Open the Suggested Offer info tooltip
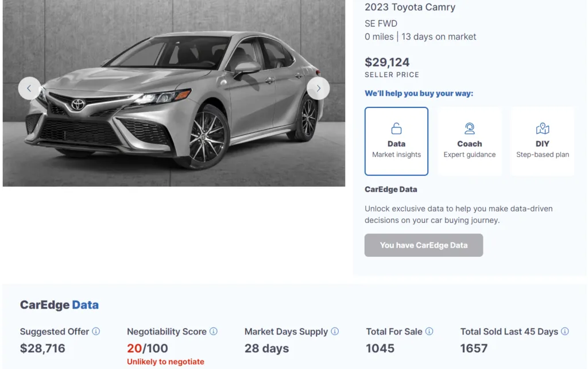Viewport: 588px width, 369px height. pos(96,332)
